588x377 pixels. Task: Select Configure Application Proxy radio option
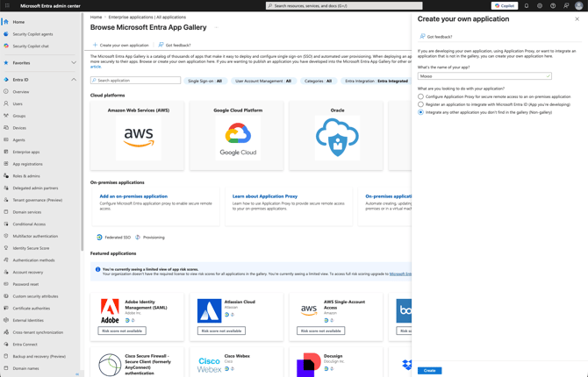pyautogui.click(x=420, y=96)
